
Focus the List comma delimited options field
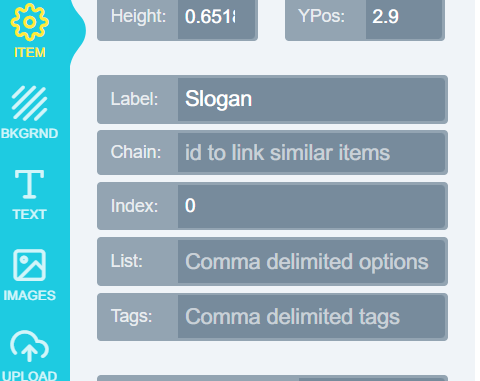311,261
